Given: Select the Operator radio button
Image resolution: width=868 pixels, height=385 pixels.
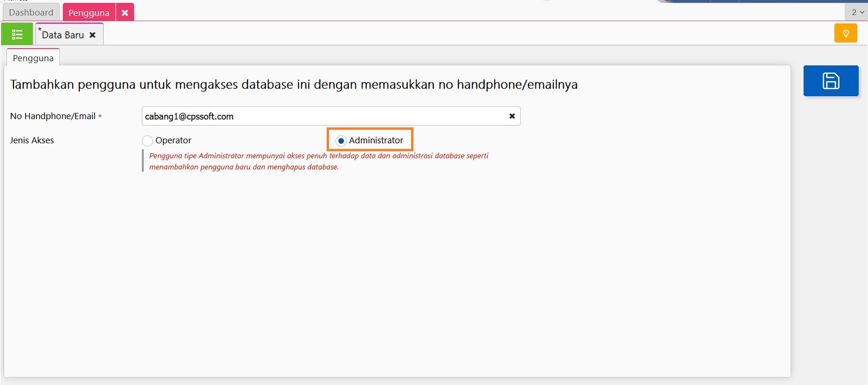Looking at the screenshot, I should (147, 140).
